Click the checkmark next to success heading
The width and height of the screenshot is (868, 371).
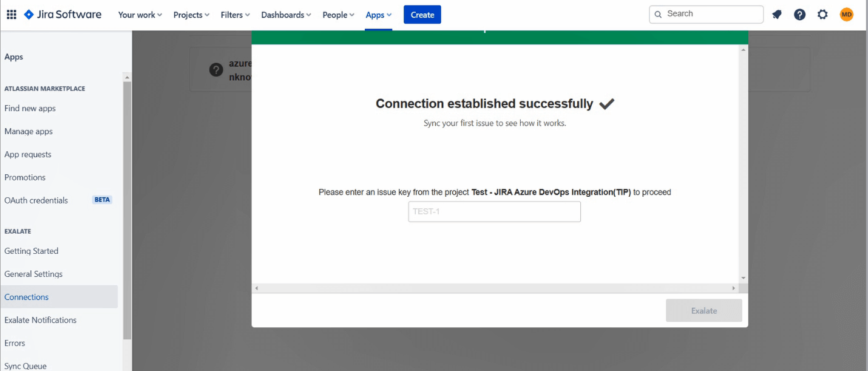point(606,104)
